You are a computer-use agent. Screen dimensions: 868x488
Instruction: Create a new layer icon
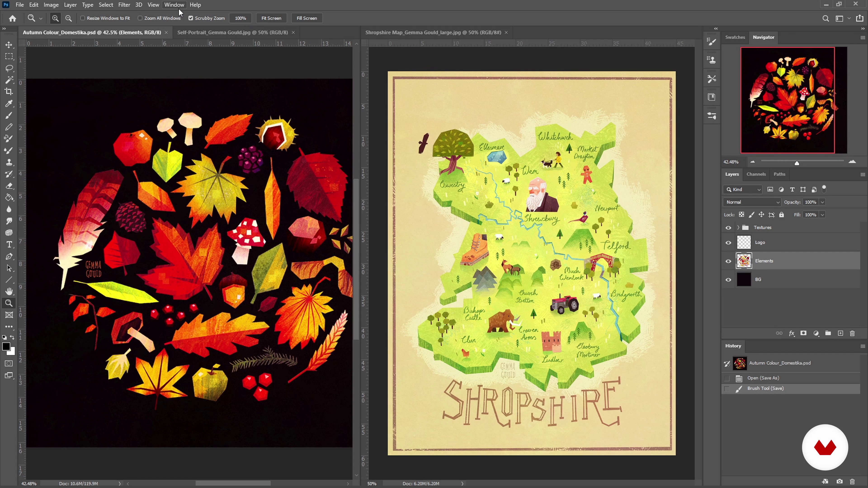840,333
